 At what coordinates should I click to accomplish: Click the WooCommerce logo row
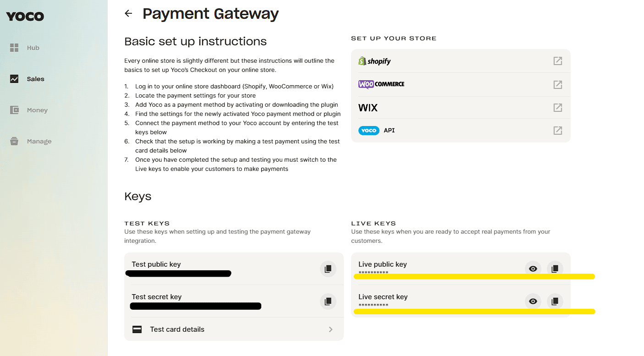pyautogui.click(x=381, y=84)
